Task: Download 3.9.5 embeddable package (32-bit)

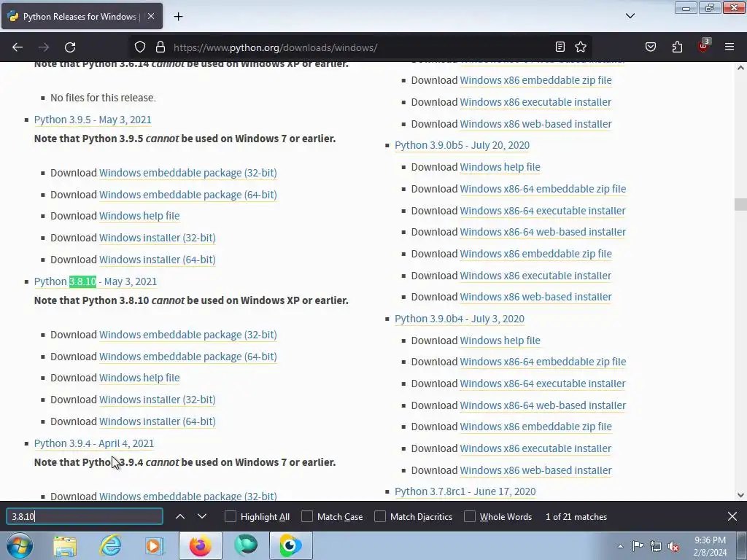Action: tap(187, 173)
